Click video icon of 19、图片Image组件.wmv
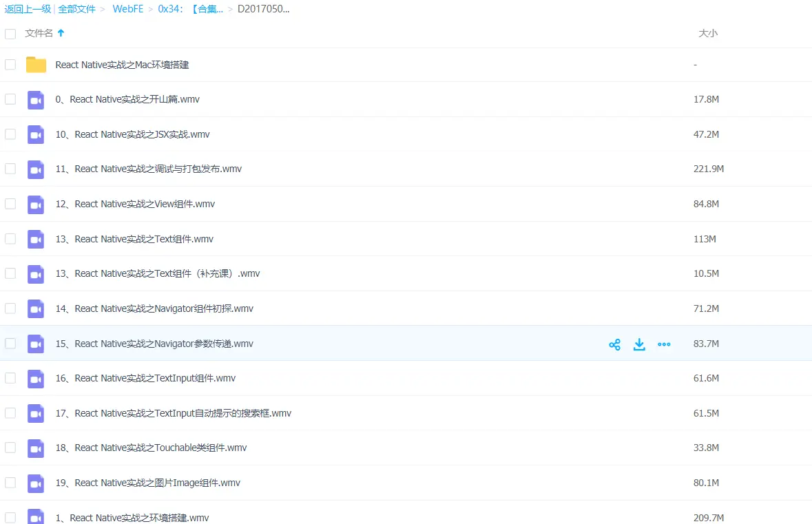Viewport: 812px width, 524px height. pos(36,483)
